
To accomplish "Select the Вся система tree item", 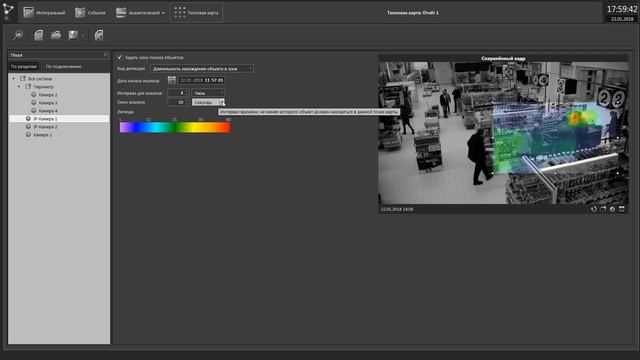I will pos(40,78).
